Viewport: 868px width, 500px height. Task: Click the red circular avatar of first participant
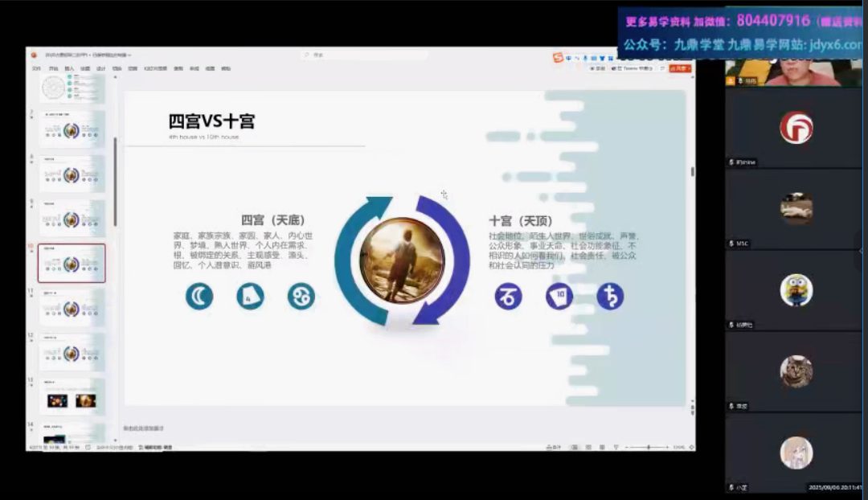click(796, 128)
